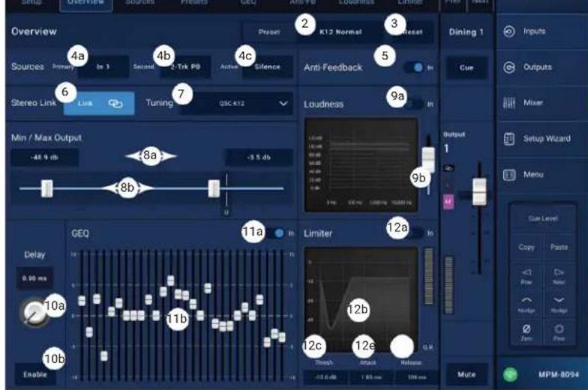Switch to the Overview tab

(85, 4)
